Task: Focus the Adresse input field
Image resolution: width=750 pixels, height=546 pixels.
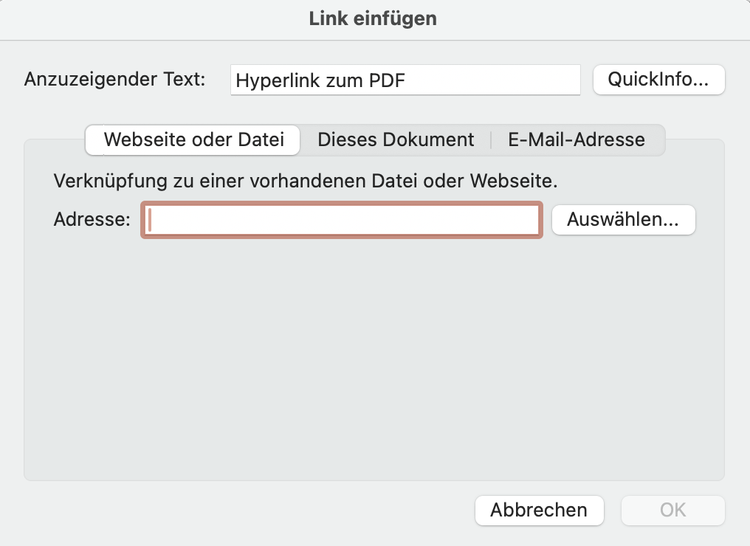Action: coord(341,220)
